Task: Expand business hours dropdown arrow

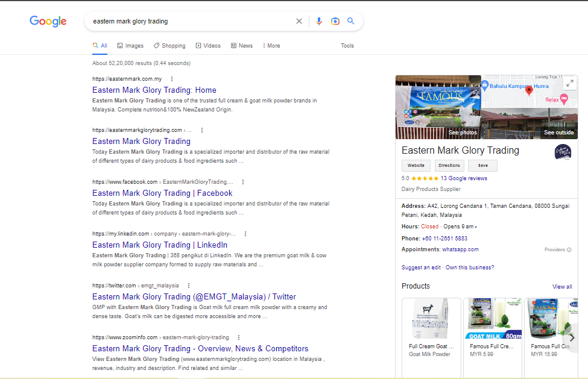Action: (476, 227)
